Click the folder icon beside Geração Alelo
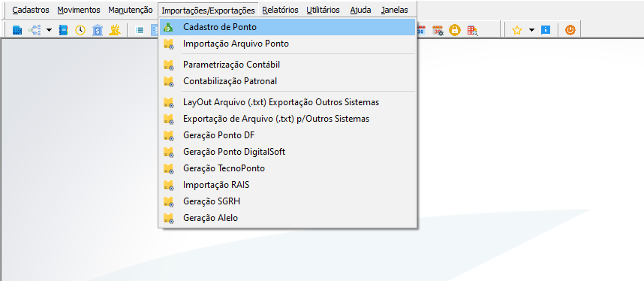644x281 pixels. (168, 219)
